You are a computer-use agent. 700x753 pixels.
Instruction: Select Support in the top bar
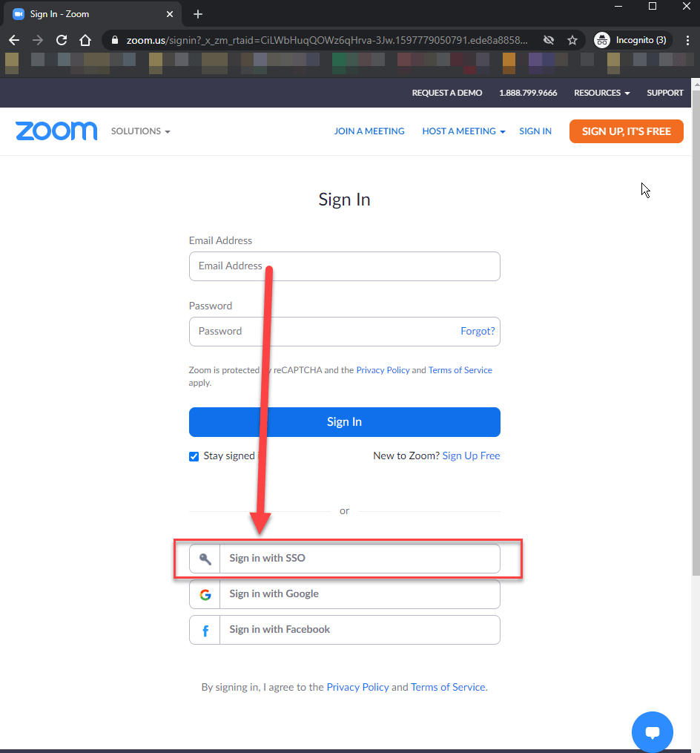tap(664, 93)
